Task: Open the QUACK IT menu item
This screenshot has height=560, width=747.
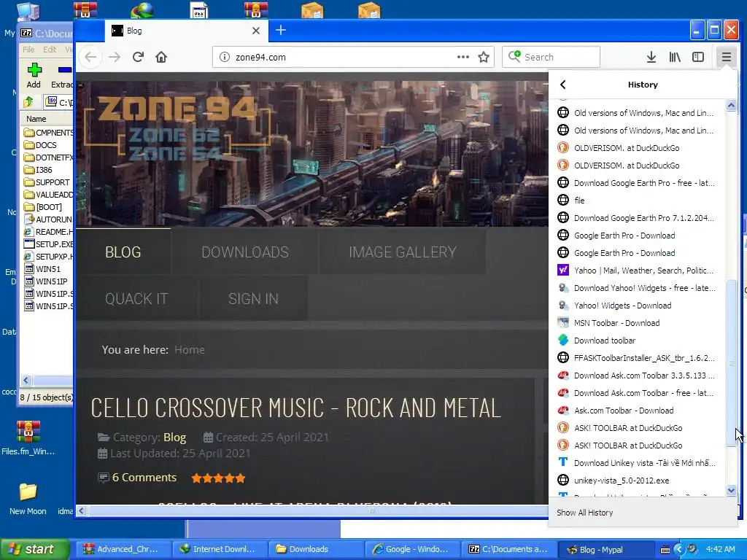Action: pos(136,298)
